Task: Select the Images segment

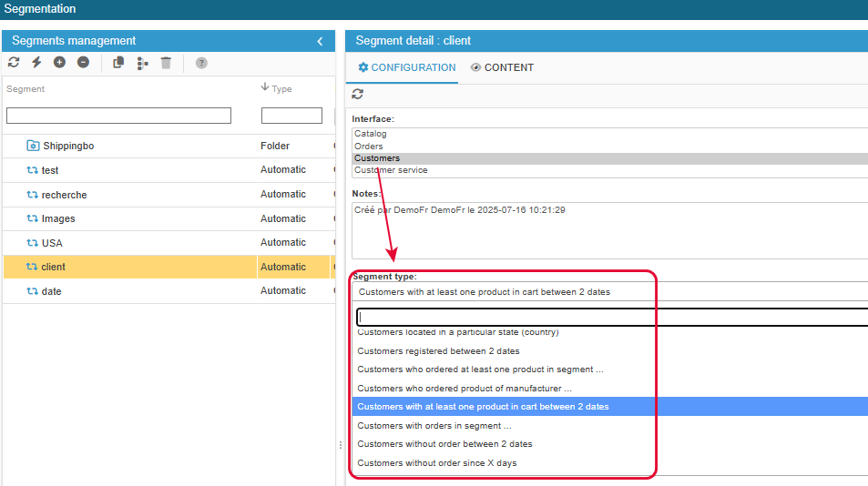Action: click(168, 218)
